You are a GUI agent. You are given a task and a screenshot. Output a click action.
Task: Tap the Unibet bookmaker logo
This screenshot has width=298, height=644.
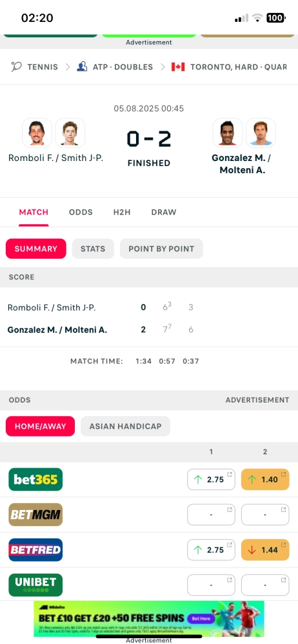coord(35,585)
